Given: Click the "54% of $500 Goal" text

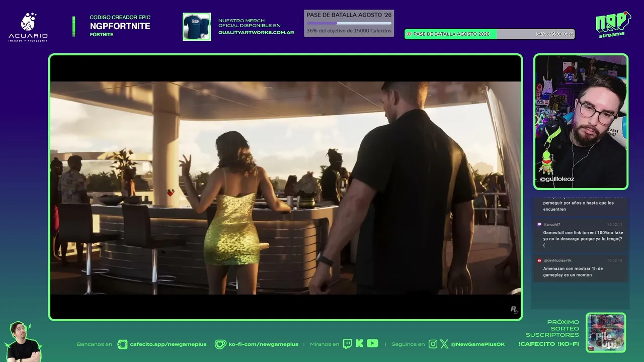Looking at the screenshot, I should (554, 34).
